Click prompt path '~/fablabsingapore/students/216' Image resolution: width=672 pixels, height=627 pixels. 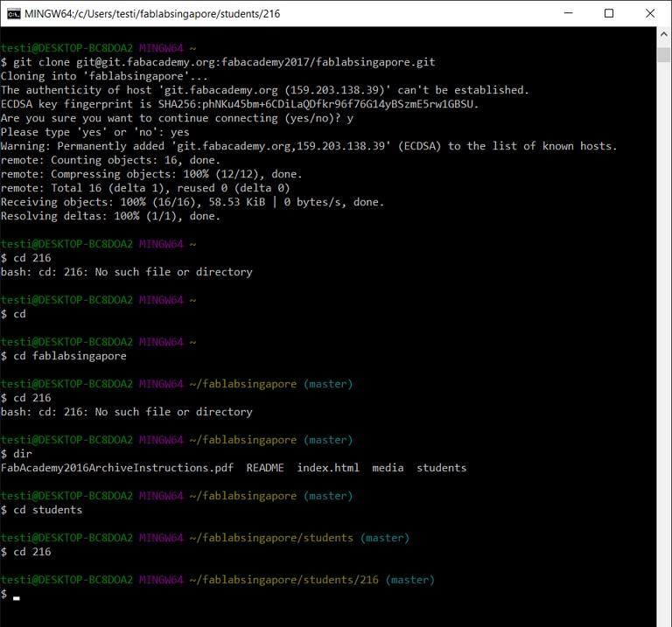click(x=283, y=580)
